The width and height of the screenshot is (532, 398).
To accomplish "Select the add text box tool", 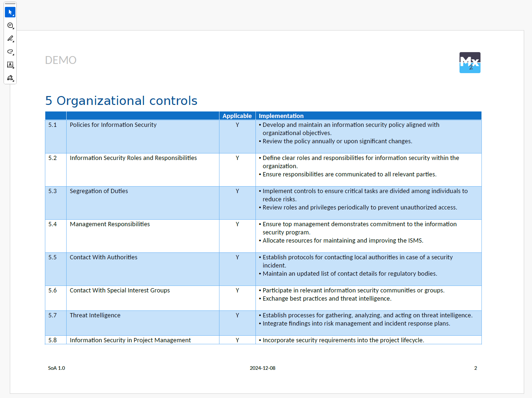I will coord(10,65).
